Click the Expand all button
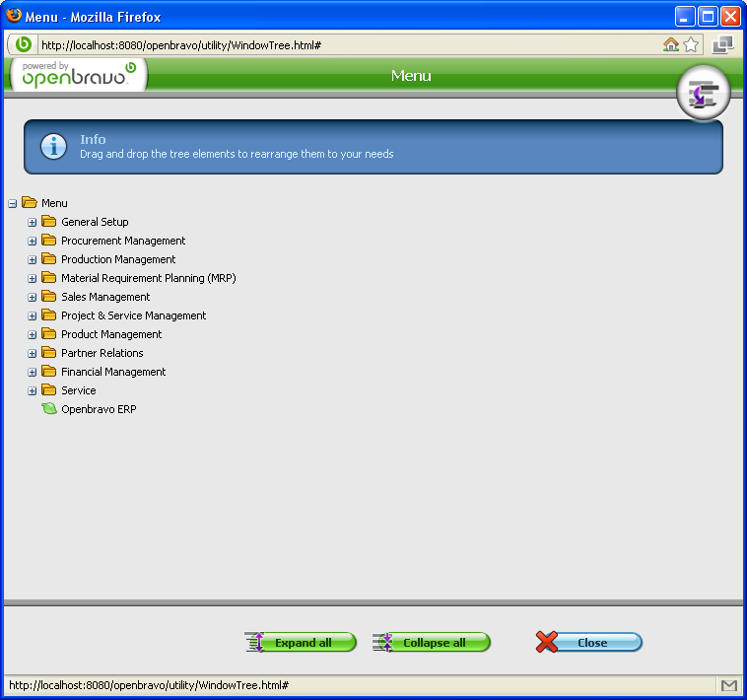The width and height of the screenshot is (747, 700). point(301,643)
